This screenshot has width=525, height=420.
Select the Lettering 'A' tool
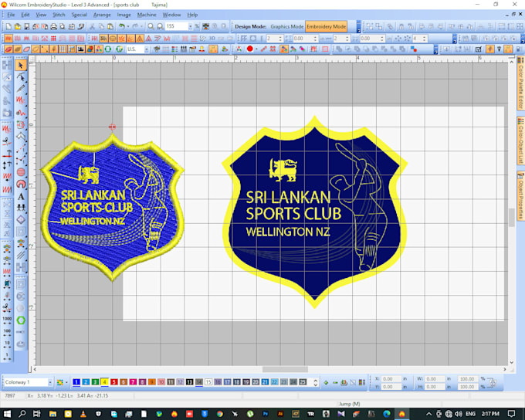(21, 197)
